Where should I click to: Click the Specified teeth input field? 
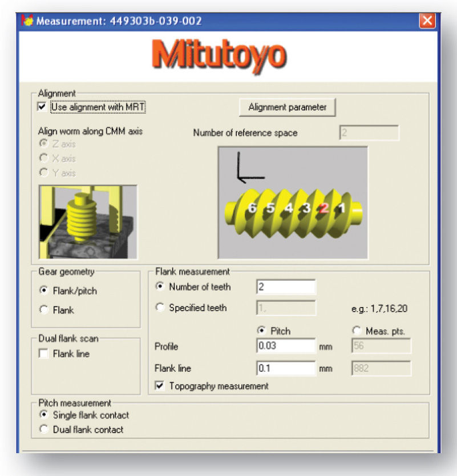pyautogui.click(x=286, y=308)
